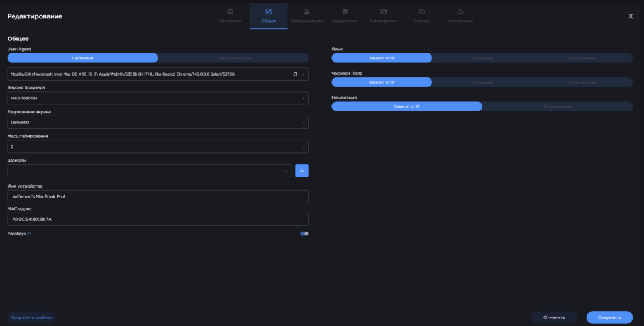The width and height of the screenshot is (644, 326).
Task: Switch to the Оборудование tab
Action: (x=307, y=16)
